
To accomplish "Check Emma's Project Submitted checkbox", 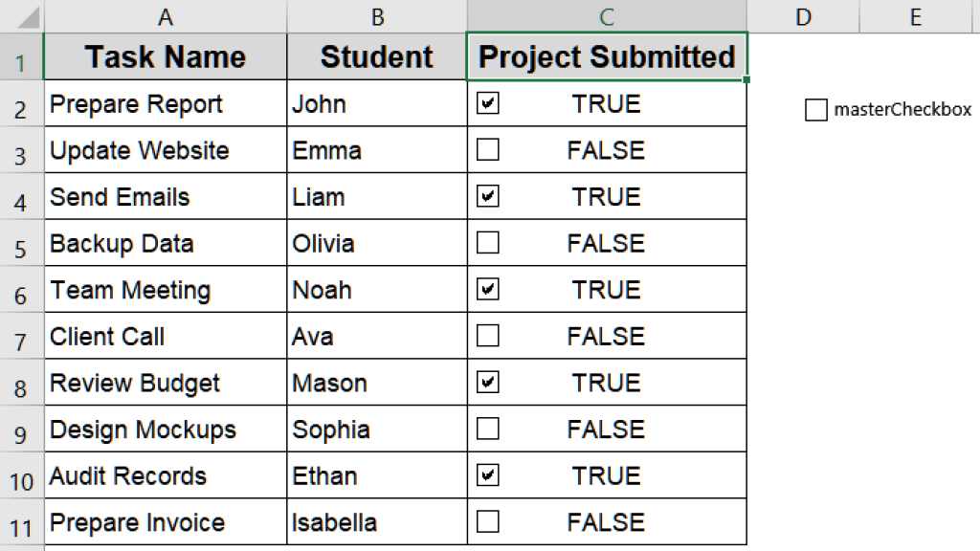I will (487, 150).
